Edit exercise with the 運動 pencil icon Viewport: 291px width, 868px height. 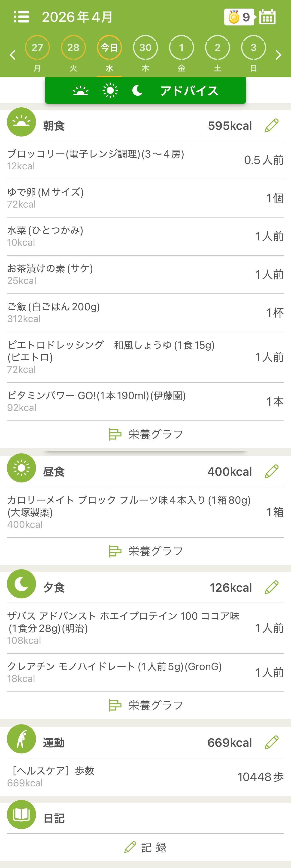tap(272, 742)
